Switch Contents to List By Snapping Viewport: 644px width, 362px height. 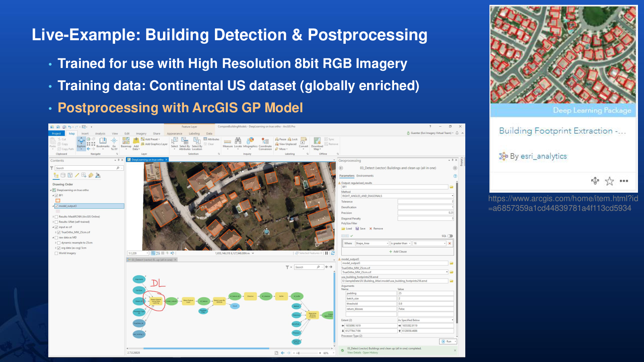(84, 175)
